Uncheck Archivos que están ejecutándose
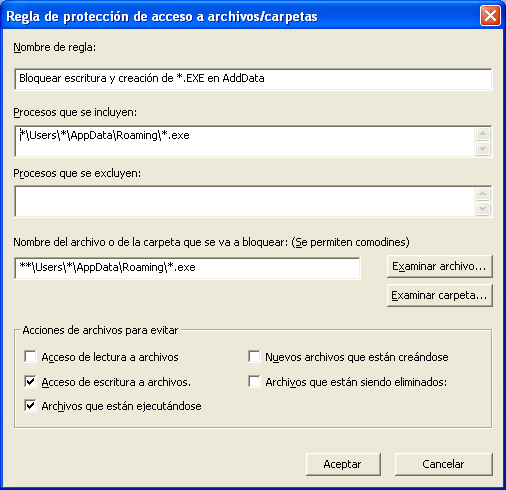The width and height of the screenshot is (506, 490). 30,406
